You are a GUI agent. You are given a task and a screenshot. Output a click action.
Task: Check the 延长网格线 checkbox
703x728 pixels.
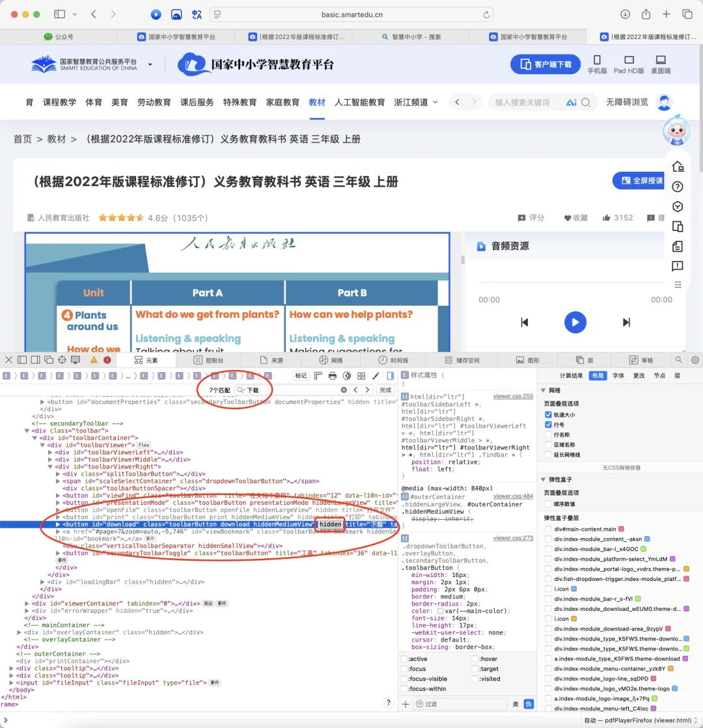point(548,455)
